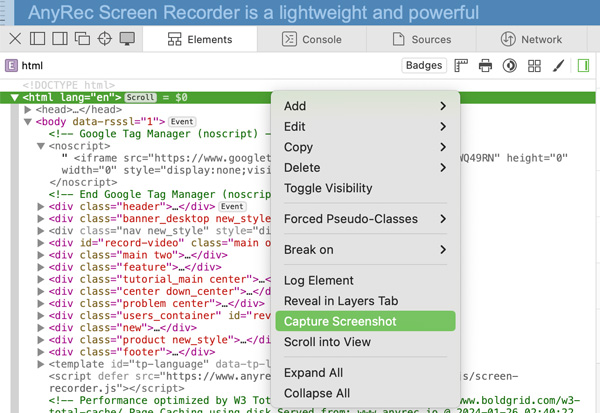Close the Web Inspector with the X icon
600x413 pixels.
(x=15, y=39)
